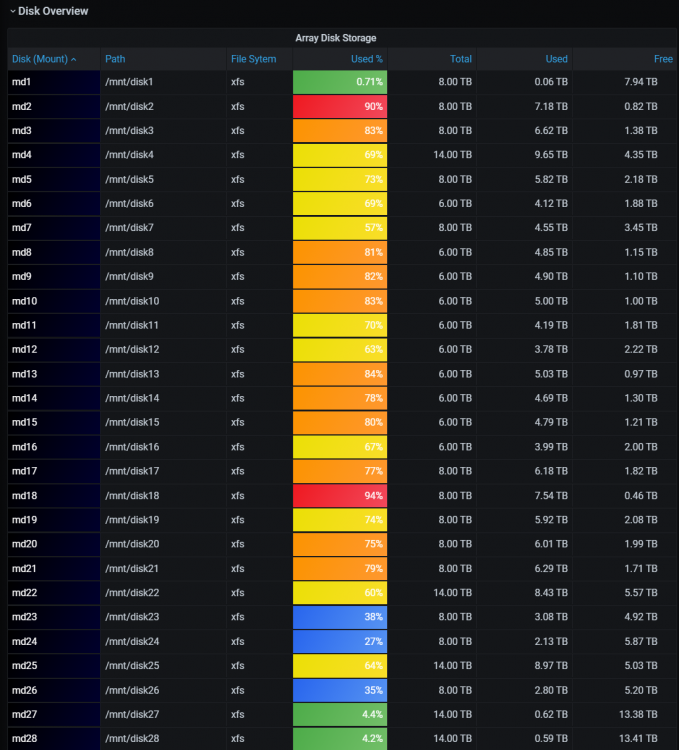Click the 3.45 TB free cell
Viewport: 679px width, 750px height.
(x=625, y=228)
